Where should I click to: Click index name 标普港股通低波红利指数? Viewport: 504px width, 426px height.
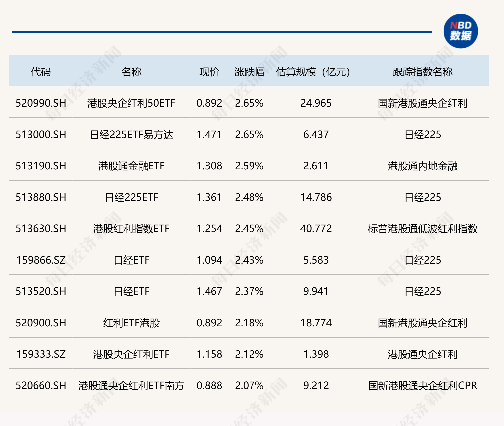422,228
